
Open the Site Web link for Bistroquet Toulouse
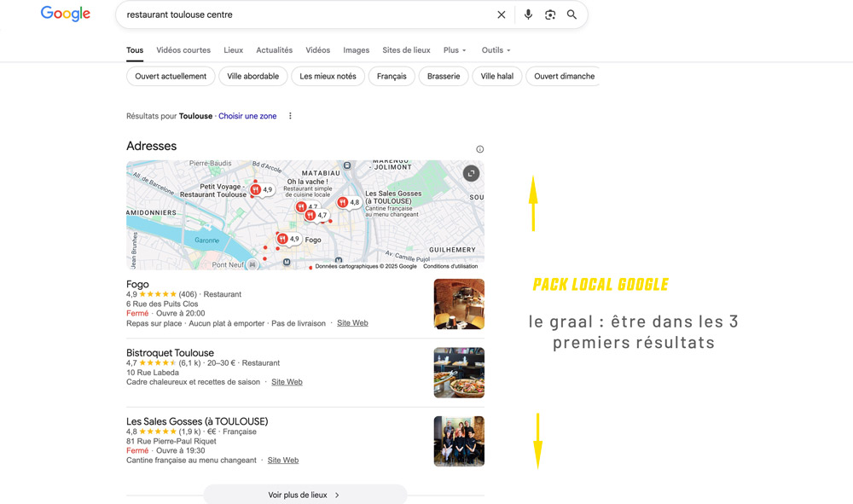(x=287, y=381)
